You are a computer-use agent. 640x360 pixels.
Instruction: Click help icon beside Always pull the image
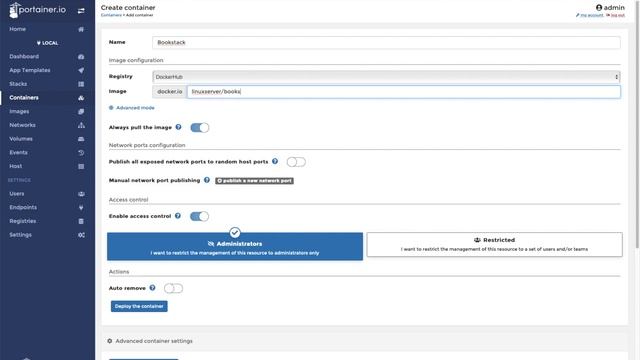[x=178, y=127]
